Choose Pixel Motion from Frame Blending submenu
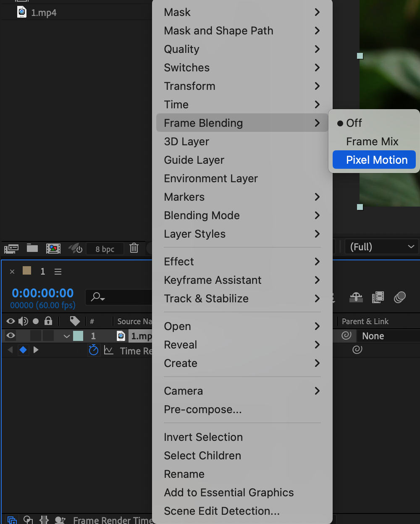 [x=376, y=160]
